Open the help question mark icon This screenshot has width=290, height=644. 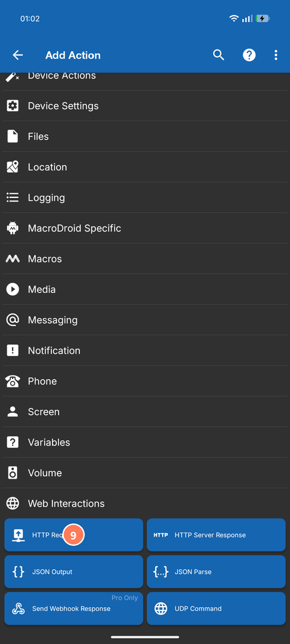coord(249,55)
